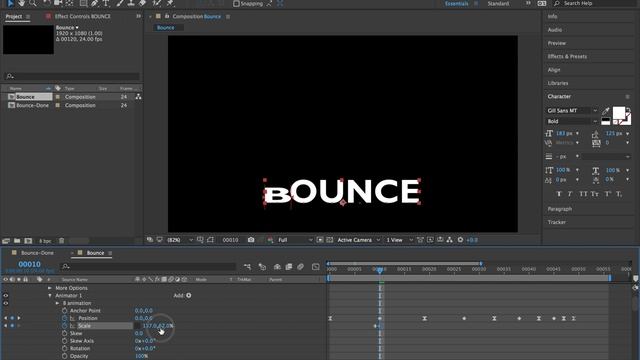Click the Faux Bold style button
This screenshot has width=640, height=360.
tap(559, 194)
